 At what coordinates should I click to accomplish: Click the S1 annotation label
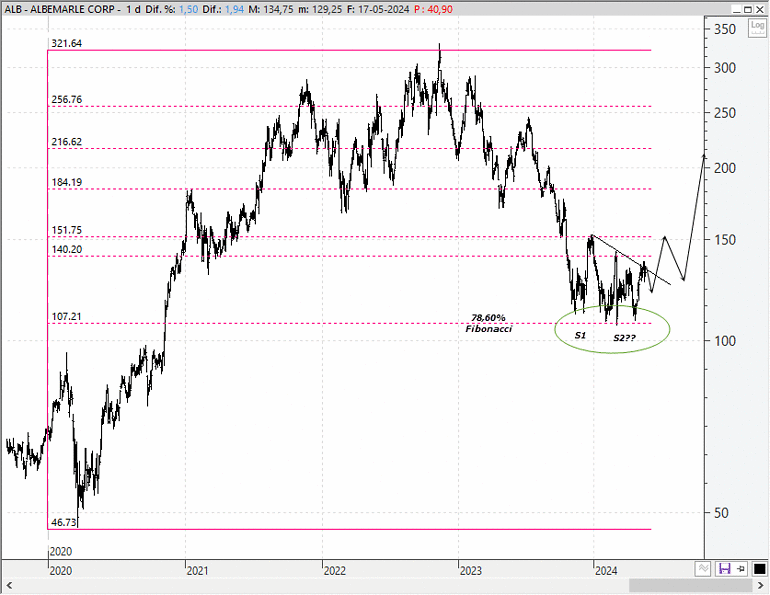(x=580, y=335)
